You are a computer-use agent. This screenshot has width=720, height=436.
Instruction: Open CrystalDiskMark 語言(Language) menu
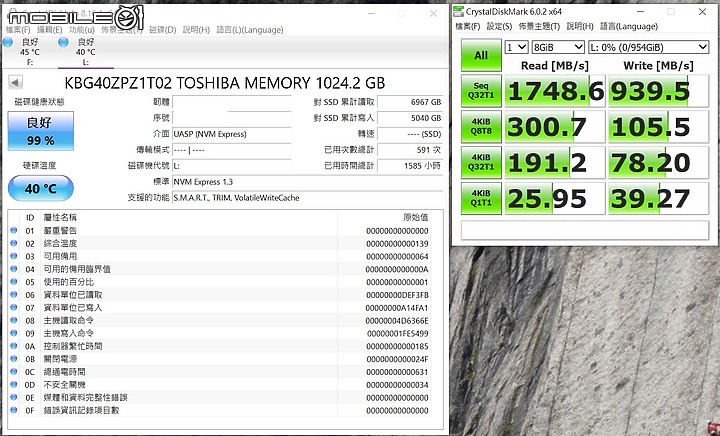coord(629,26)
